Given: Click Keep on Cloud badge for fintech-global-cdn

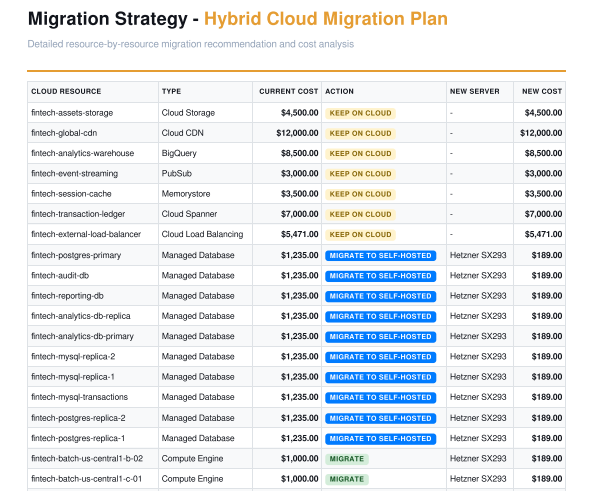Looking at the screenshot, I should point(360,133).
